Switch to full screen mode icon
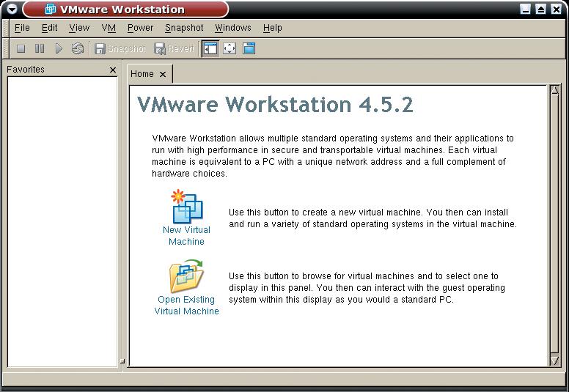This screenshot has width=569, height=392. (230, 48)
